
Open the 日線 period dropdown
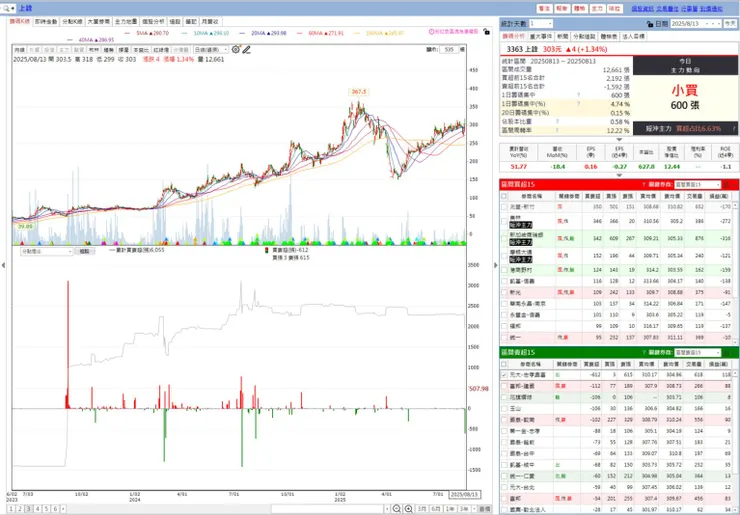210,50
